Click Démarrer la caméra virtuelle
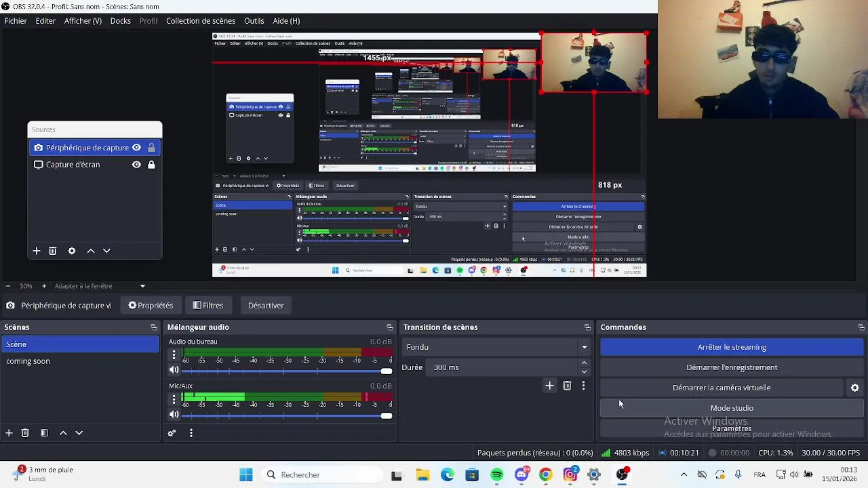This screenshot has width=868, height=488. 722,388
